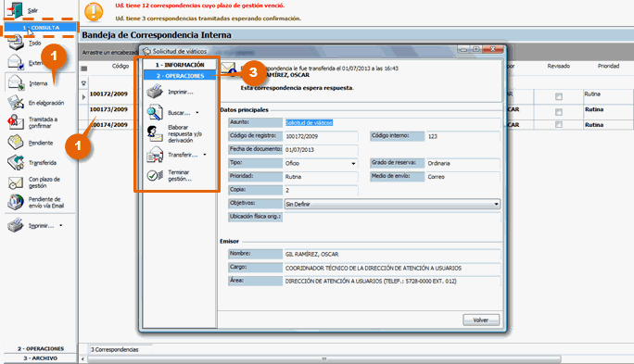Select Con plazo de gestión icon

tap(16, 182)
